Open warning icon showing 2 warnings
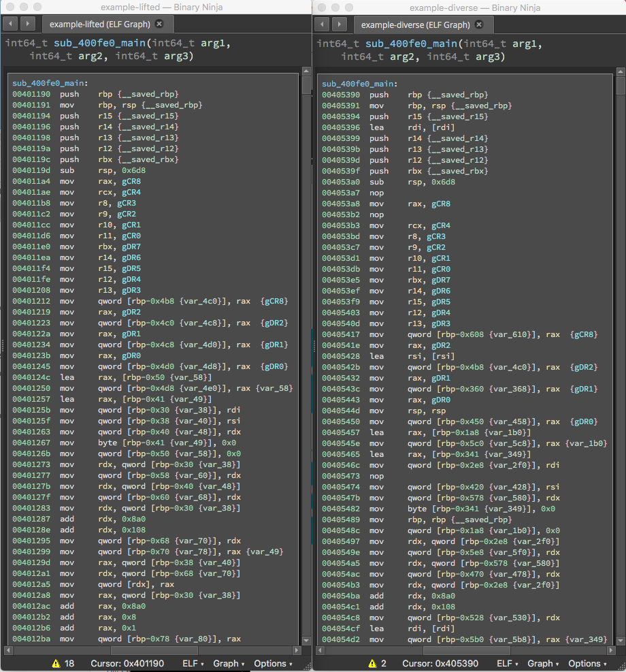 (x=376, y=663)
